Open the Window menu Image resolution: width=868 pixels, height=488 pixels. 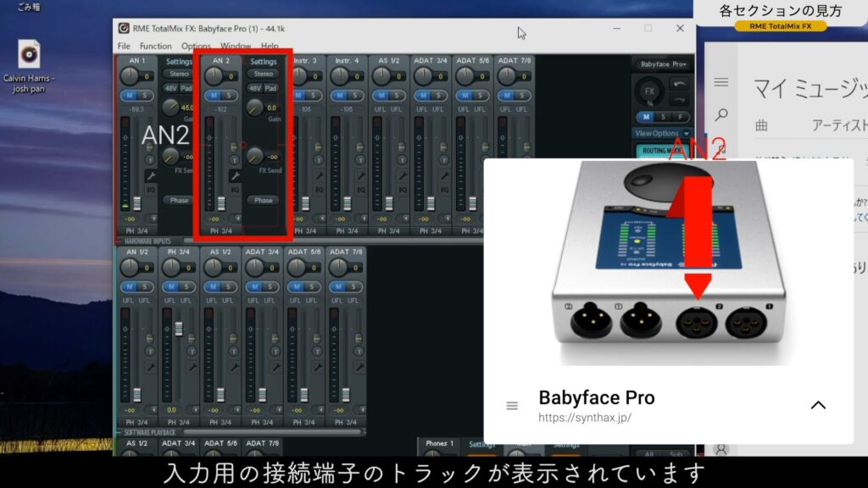coord(236,46)
